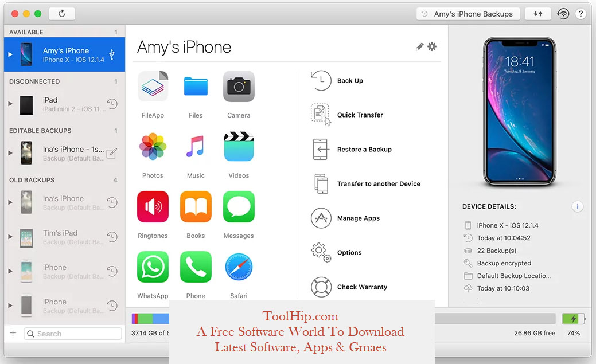This screenshot has height=364, width=596.
Task: Click the OLD BACKUPS section header
Action: pyautogui.click(x=32, y=180)
